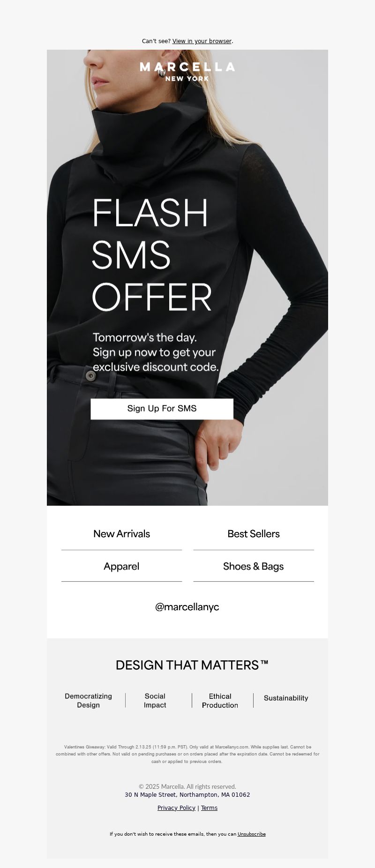This screenshot has height=868, width=375.
Task: Open the Terms link
Action: point(209,808)
